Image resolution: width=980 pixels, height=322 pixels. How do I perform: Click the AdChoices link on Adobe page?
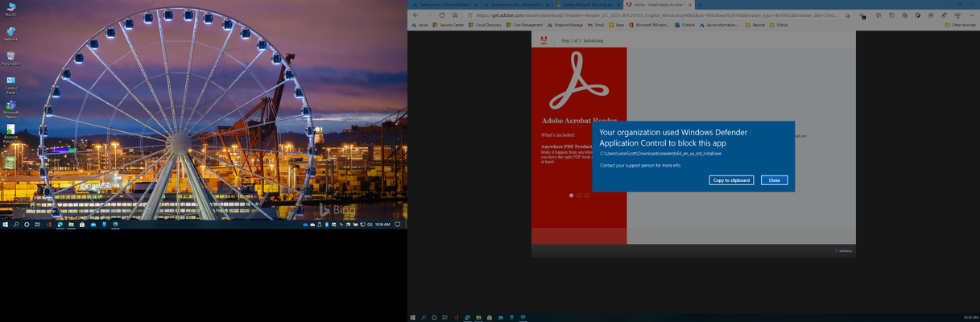[844, 250]
